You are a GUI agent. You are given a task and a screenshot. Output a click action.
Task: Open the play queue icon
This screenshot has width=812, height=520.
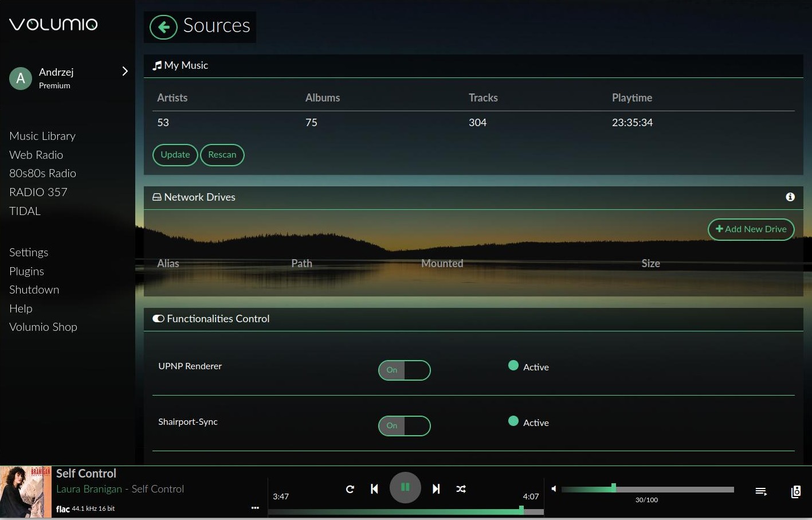pos(761,491)
